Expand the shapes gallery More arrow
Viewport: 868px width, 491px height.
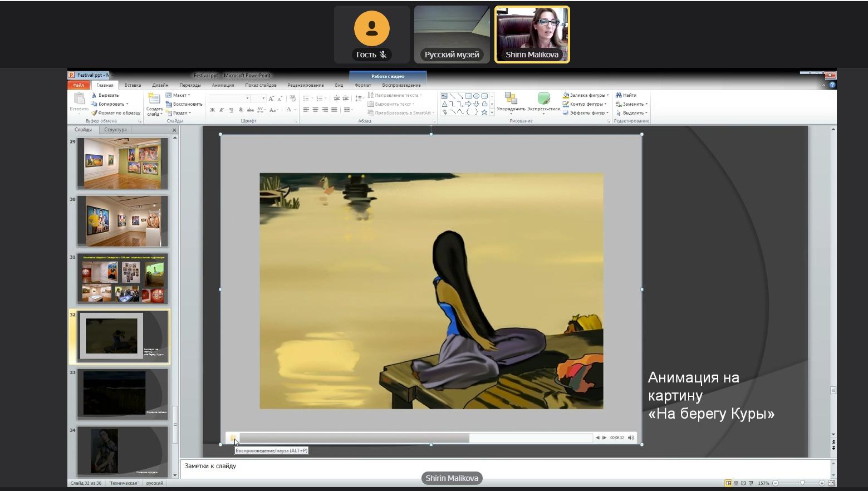click(492, 112)
